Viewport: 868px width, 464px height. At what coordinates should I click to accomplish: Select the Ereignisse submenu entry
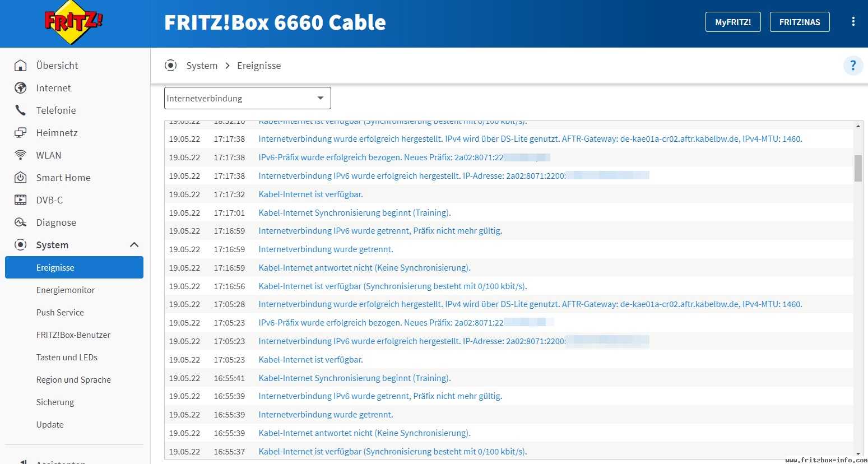[x=74, y=267]
